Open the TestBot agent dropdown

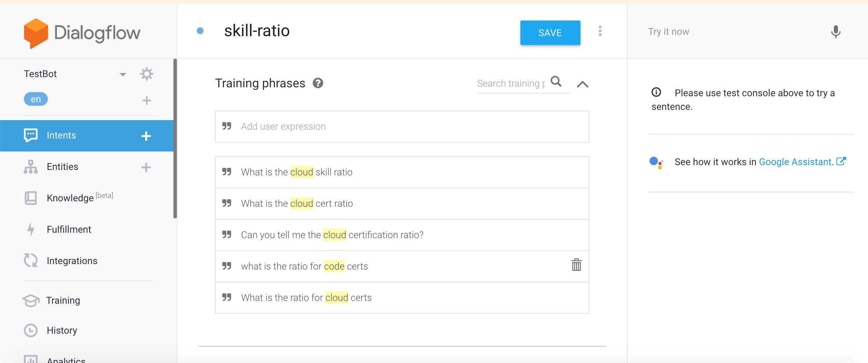click(123, 74)
